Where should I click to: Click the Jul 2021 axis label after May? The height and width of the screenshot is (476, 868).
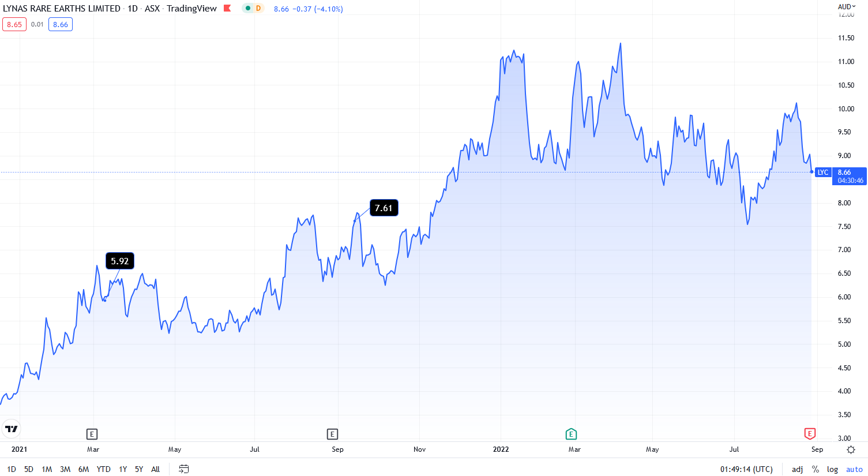coord(254,449)
